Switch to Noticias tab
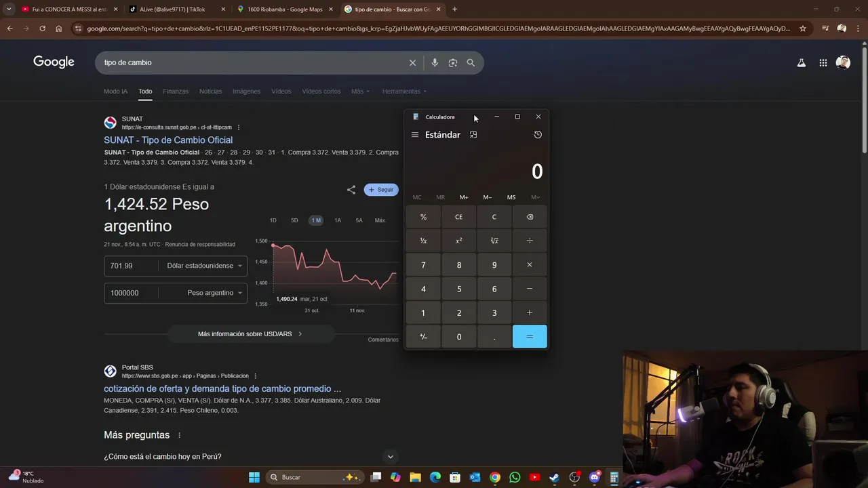Screen dimensions: 868x488 click(210, 91)
